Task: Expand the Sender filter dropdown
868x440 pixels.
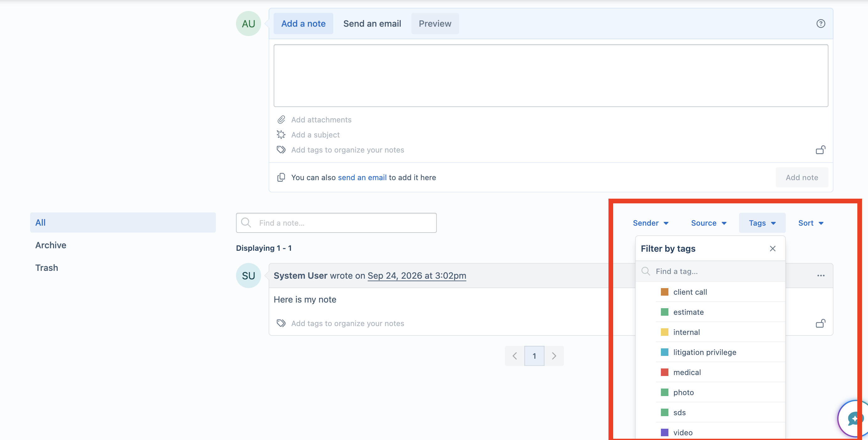Action: [651, 223]
